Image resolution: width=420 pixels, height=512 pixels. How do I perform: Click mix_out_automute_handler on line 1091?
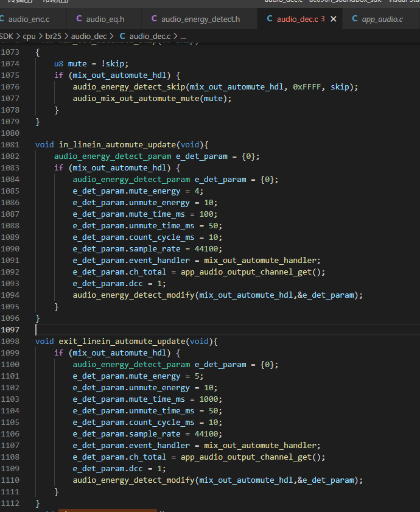click(x=261, y=260)
